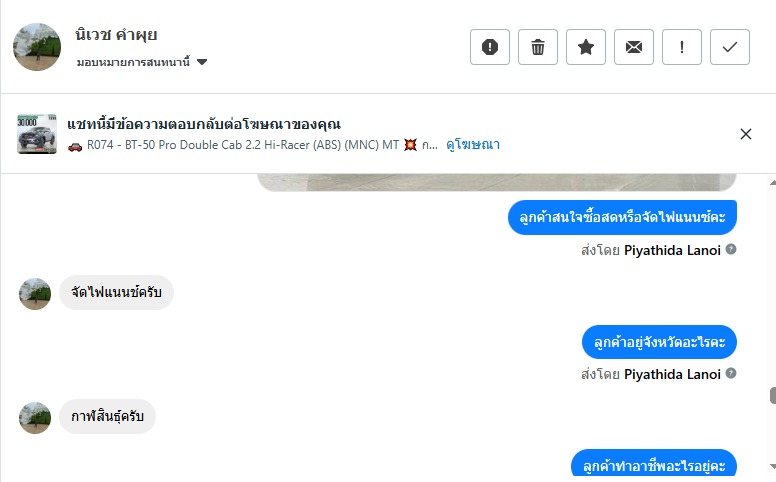This screenshot has height=482, width=776.
Task: Star this conversation as follow-up
Action: click(x=586, y=47)
